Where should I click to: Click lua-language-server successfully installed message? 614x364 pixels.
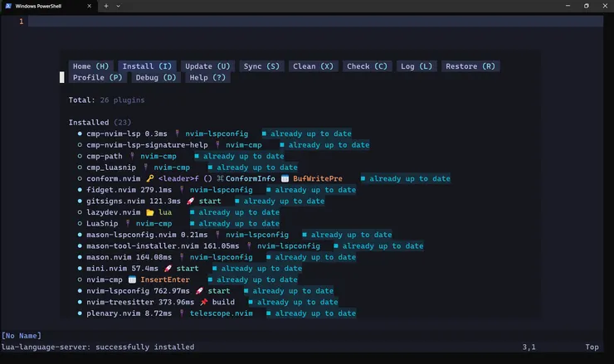point(98,347)
